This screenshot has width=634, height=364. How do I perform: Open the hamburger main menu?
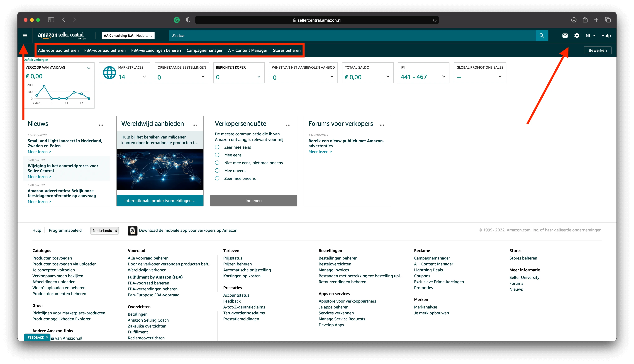click(x=25, y=36)
